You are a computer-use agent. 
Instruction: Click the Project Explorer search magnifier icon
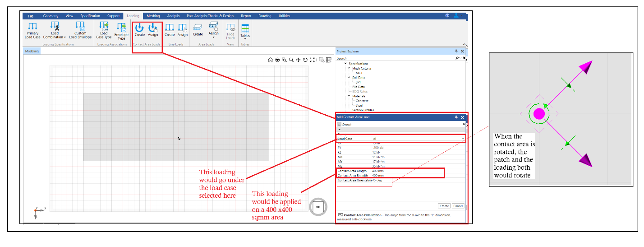(x=457, y=58)
